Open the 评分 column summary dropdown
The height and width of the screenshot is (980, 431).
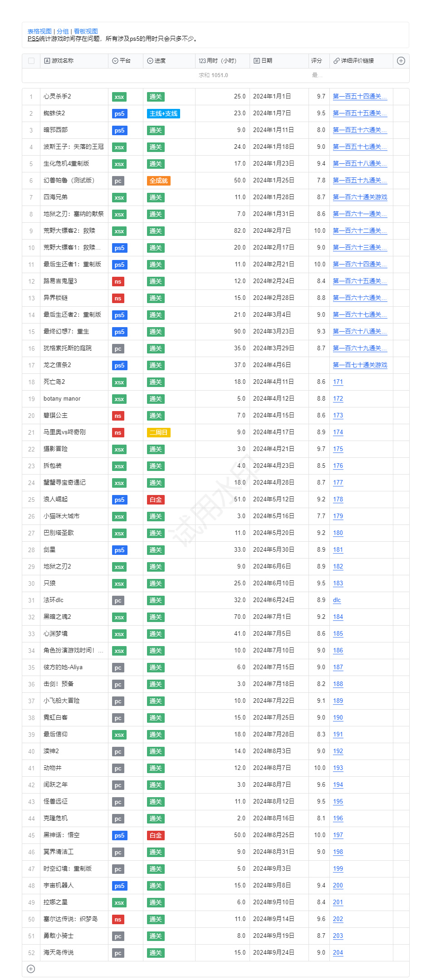318,75
